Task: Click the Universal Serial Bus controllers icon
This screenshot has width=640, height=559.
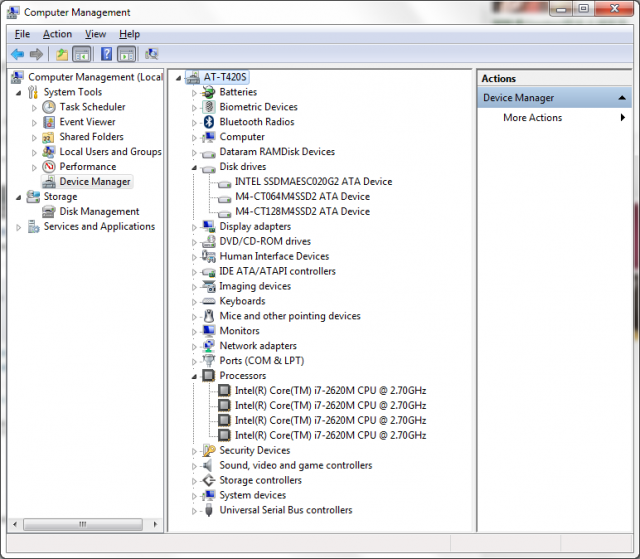Action: point(209,510)
